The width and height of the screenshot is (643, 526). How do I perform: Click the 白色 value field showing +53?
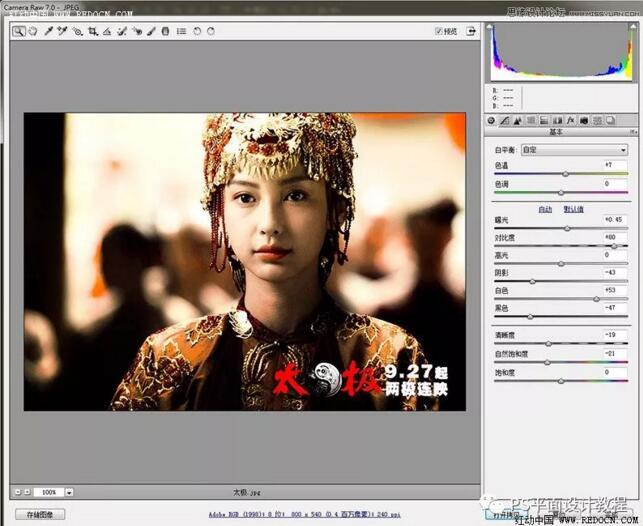click(615, 290)
